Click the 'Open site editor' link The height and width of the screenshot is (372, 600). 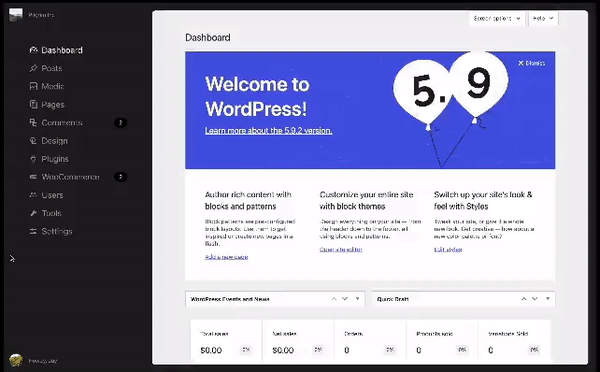pos(341,250)
